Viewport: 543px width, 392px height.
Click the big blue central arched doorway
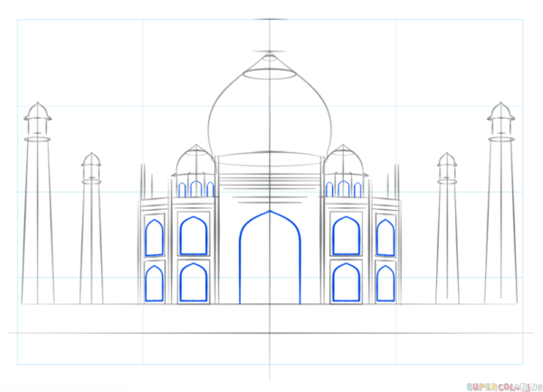[x=269, y=258]
